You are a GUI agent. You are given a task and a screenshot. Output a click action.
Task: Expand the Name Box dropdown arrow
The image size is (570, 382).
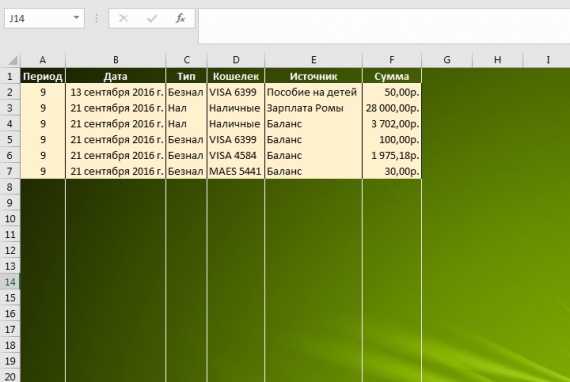pyautogui.click(x=76, y=17)
